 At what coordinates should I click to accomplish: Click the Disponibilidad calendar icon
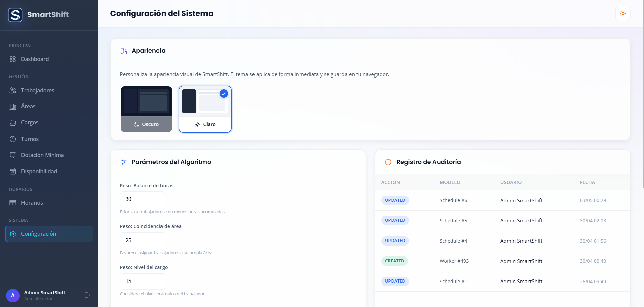pos(13,171)
